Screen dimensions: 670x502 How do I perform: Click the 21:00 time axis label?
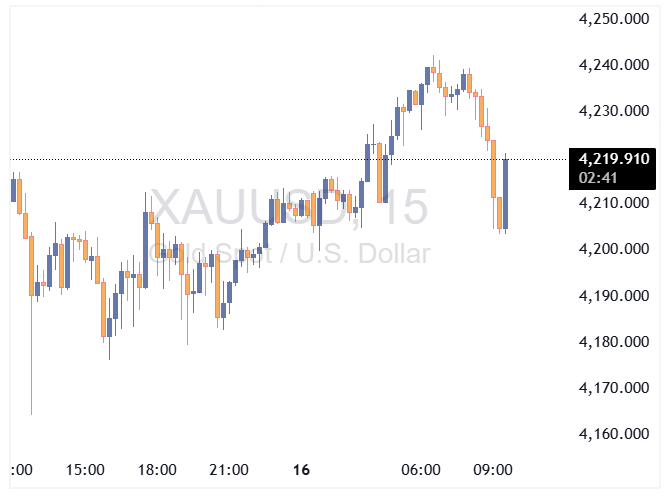coord(229,469)
